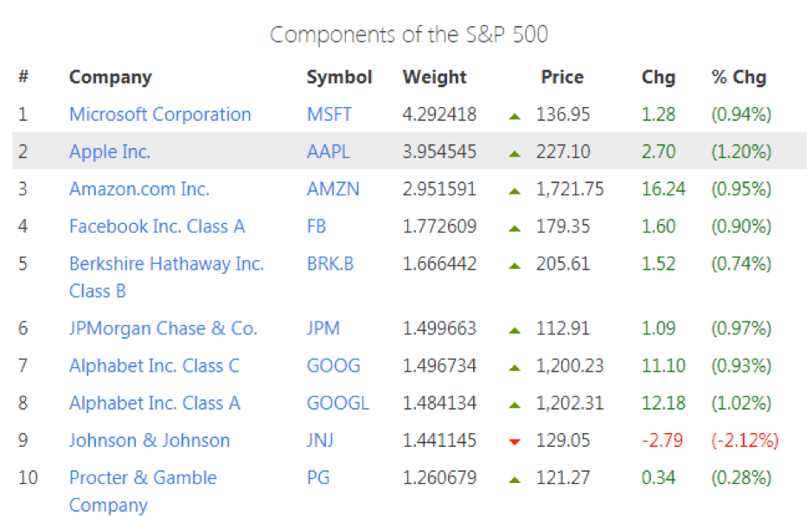Click the up arrow in the Facebook row
812x516 pixels.
[x=515, y=227]
